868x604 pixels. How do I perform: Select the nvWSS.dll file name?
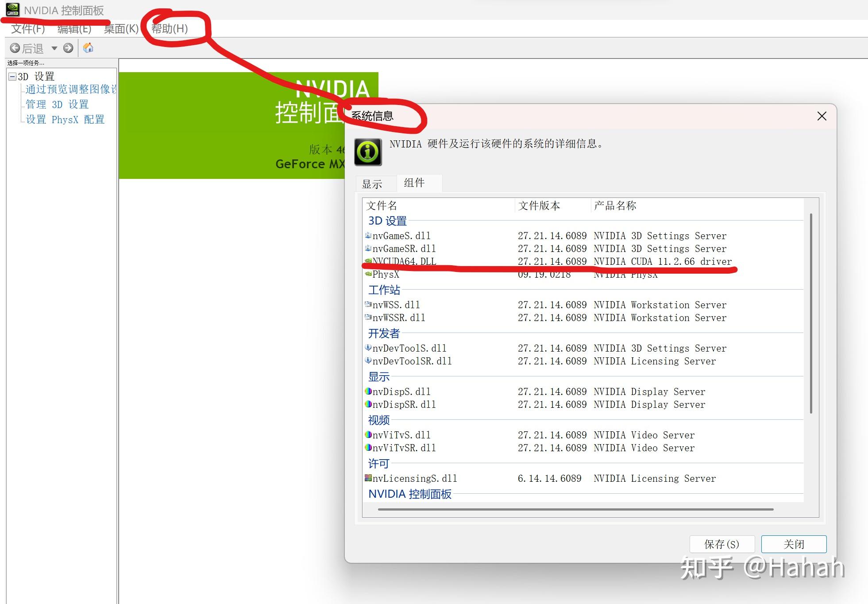[396, 305]
